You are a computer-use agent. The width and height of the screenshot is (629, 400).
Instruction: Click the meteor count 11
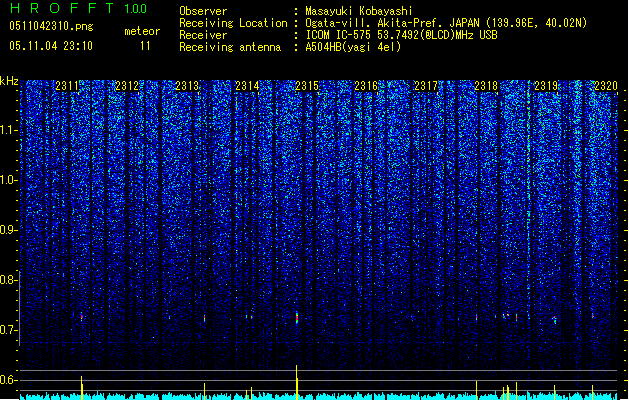[x=145, y=46]
